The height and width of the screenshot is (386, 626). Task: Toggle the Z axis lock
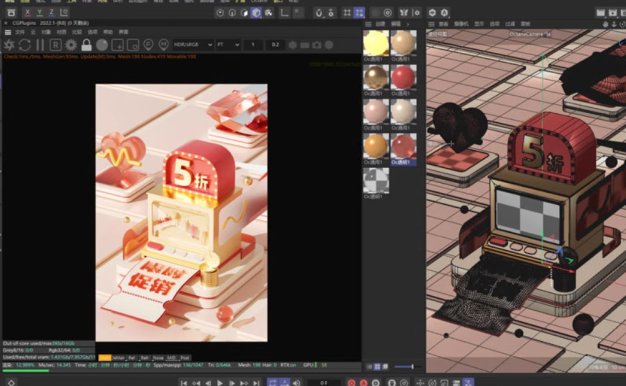point(52,12)
